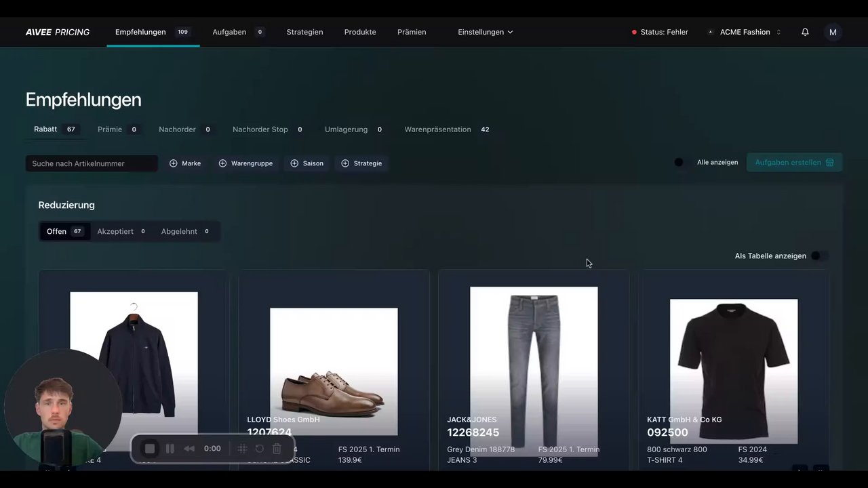Image resolution: width=868 pixels, height=488 pixels.
Task: Open the Strategien nav tab
Action: pyautogui.click(x=304, y=32)
